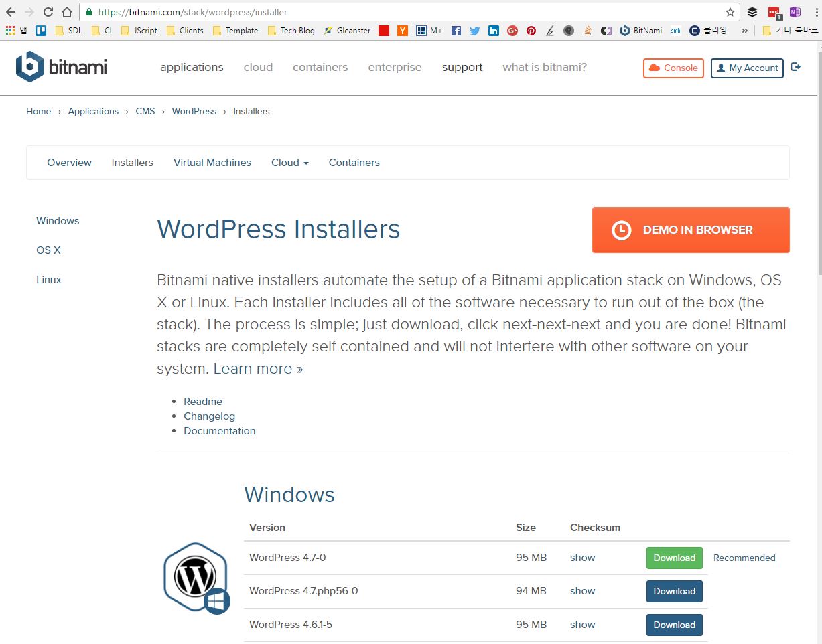Open the Tech Blog bookmarks folder
This screenshot has width=822, height=644.
[291, 31]
